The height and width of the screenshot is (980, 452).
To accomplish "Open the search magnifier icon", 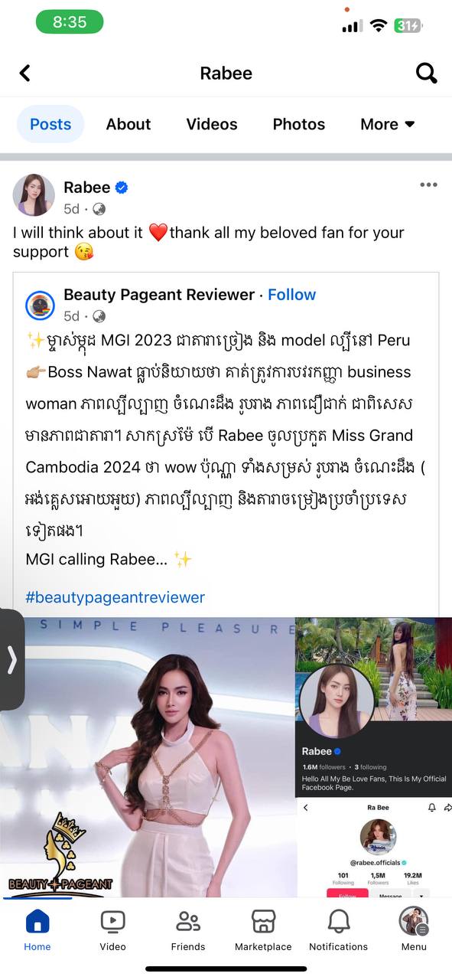I will click(426, 73).
